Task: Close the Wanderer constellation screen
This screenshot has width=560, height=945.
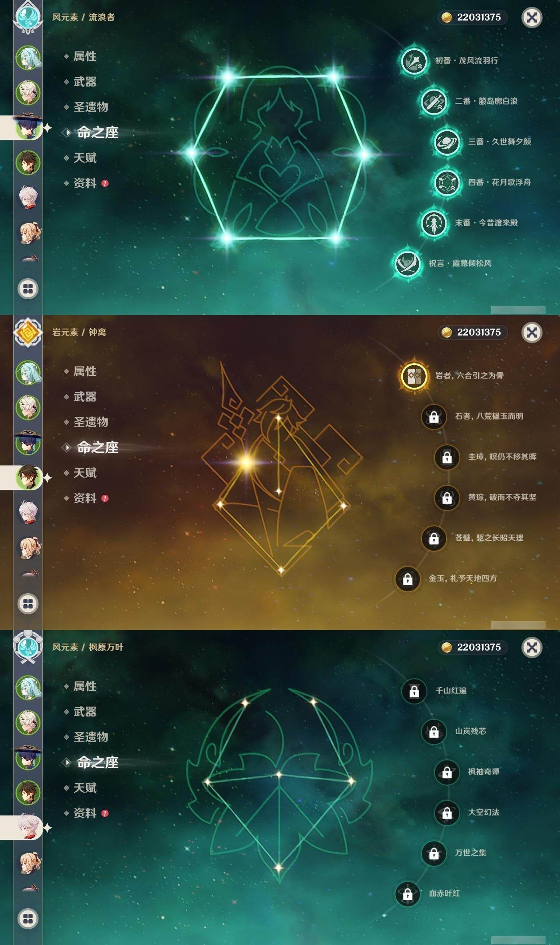Action: [x=532, y=17]
